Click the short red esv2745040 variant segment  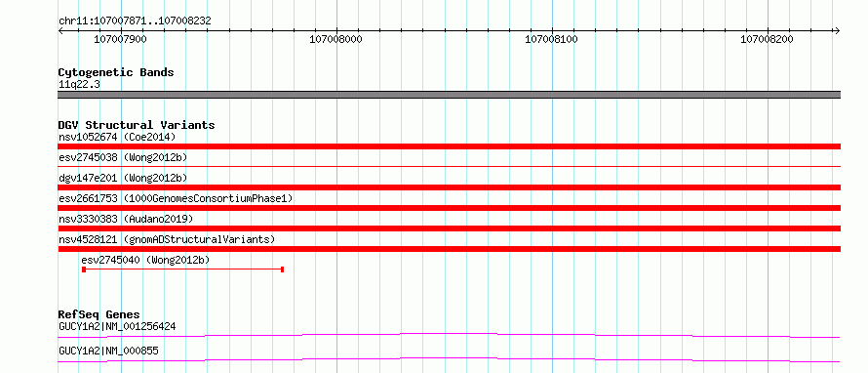point(182,269)
